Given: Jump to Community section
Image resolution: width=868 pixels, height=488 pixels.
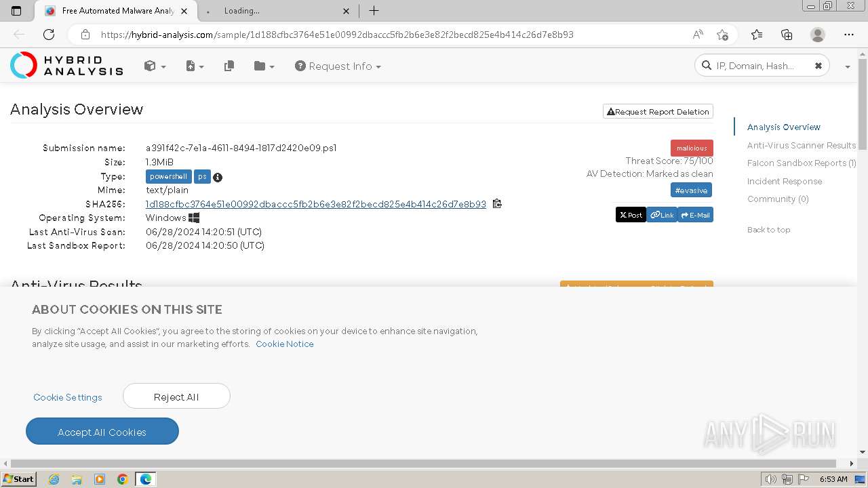Looking at the screenshot, I should point(778,199).
